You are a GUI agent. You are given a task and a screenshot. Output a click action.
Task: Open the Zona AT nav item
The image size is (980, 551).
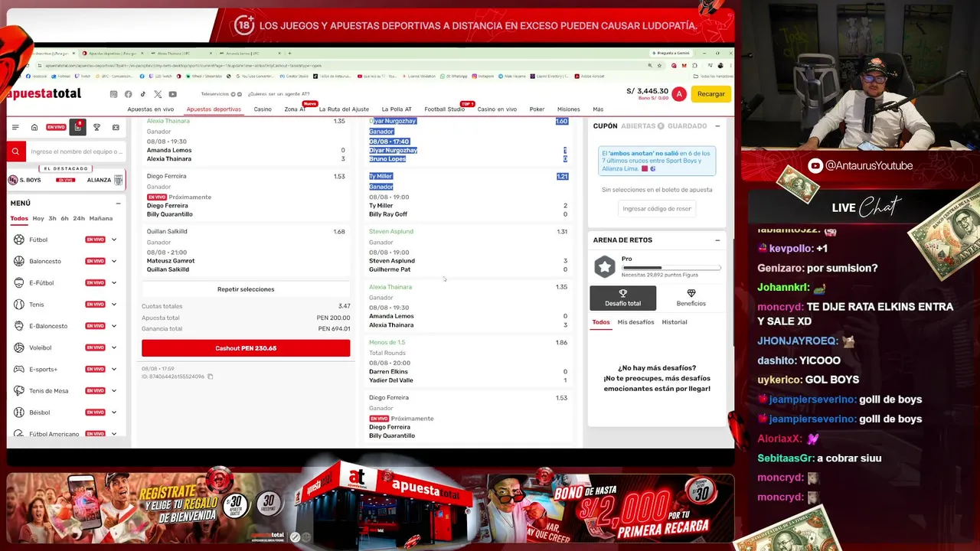pos(295,109)
